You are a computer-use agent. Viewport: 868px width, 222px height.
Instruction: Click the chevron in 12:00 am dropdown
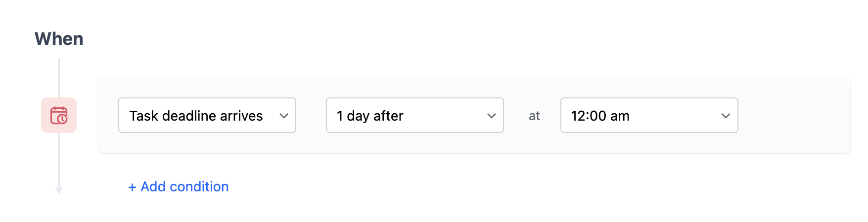tap(726, 116)
